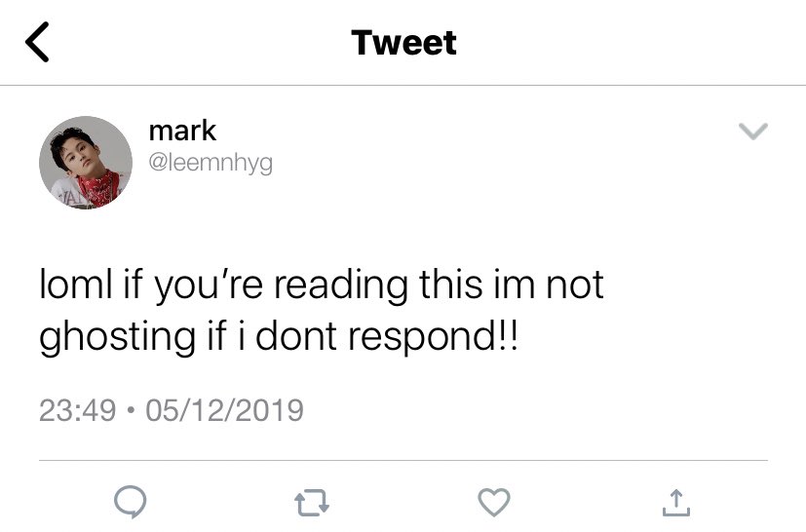Retweet the ghosting tweet

(x=312, y=502)
